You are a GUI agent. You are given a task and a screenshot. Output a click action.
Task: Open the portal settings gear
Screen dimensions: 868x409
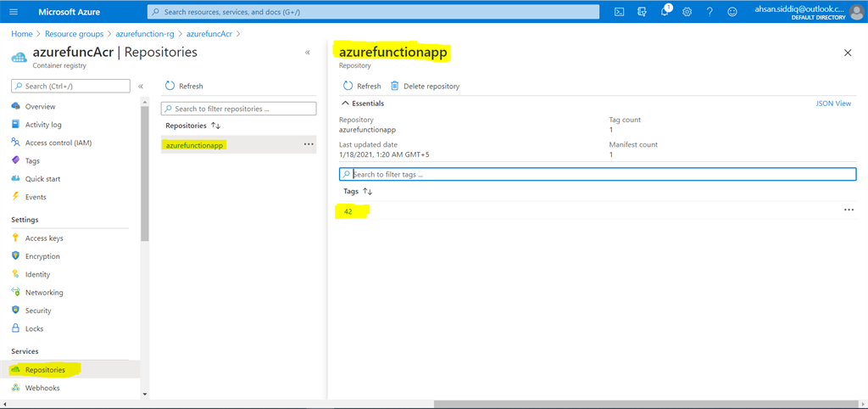(687, 12)
